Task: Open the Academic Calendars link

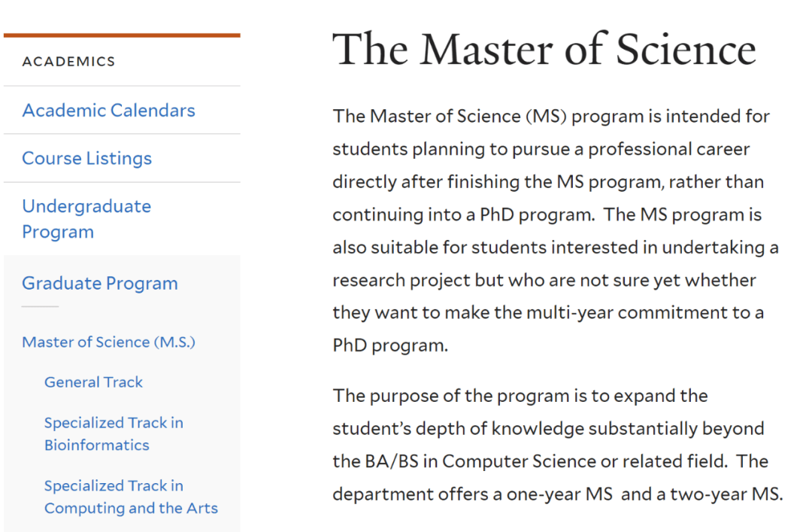Action: click(x=108, y=111)
